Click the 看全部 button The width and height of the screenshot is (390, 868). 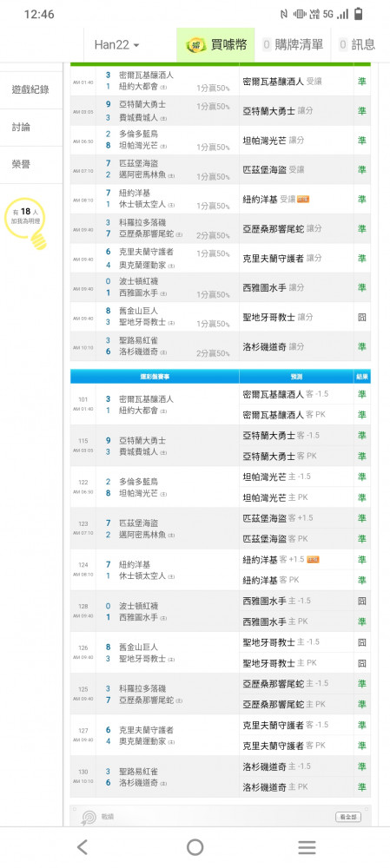coord(349,817)
